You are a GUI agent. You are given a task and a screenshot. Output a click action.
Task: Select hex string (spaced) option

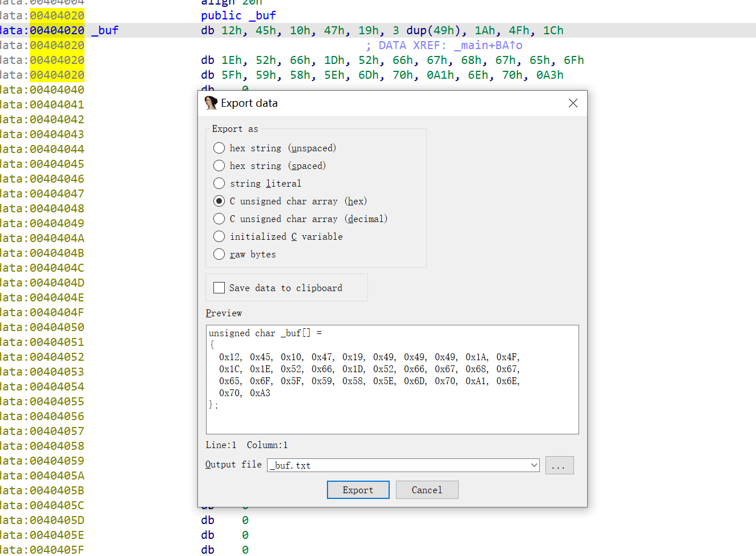[x=219, y=166]
